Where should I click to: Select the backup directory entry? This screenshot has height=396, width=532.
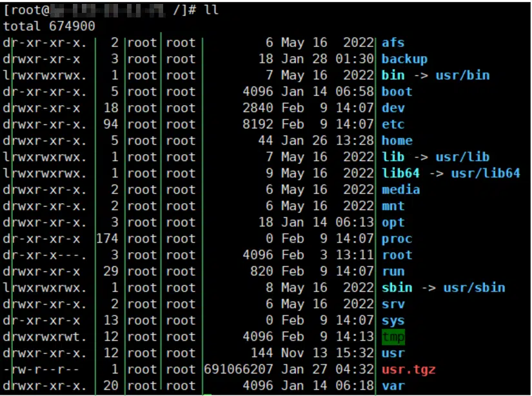404,59
